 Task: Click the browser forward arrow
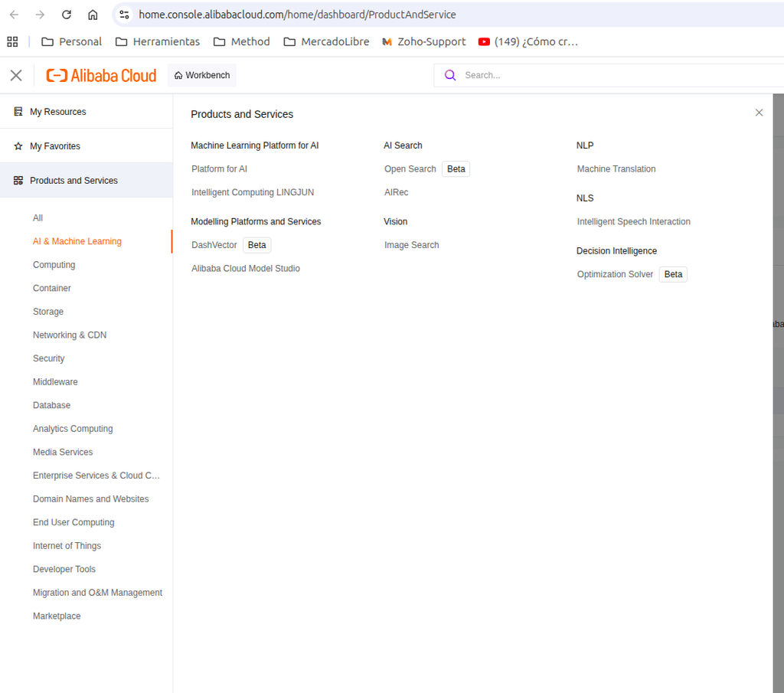point(40,15)
